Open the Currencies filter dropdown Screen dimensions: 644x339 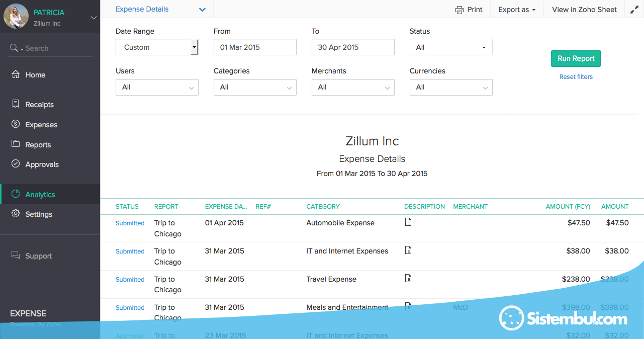point(451,87)
